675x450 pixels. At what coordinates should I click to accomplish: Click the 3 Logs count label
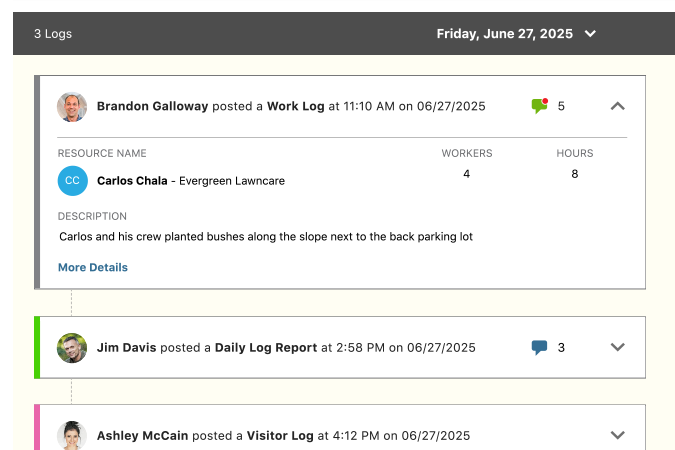52,34
